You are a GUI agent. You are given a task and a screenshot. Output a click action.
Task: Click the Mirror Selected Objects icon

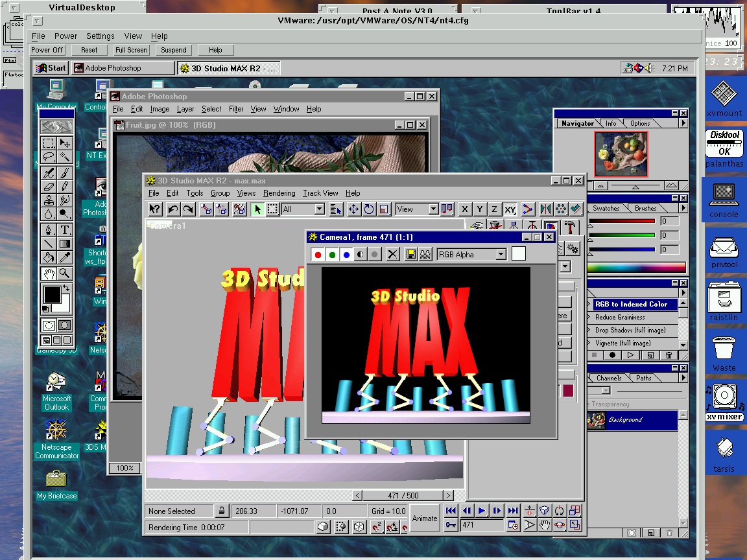coord(545,209)
